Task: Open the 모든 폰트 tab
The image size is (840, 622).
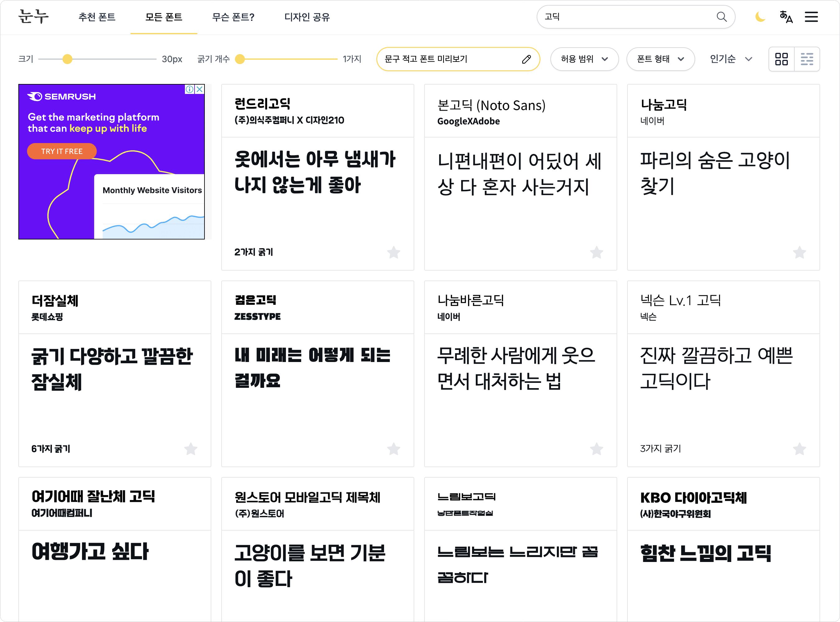Action: 164,17
